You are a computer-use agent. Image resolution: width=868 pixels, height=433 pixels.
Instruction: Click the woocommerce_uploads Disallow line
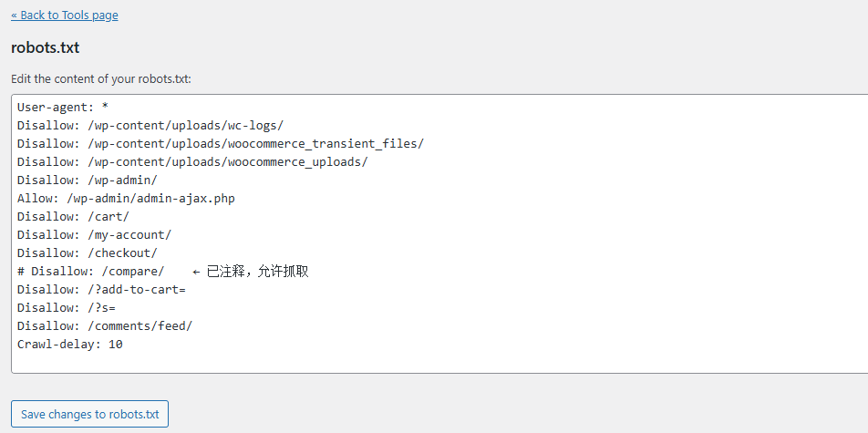(191, 161)
